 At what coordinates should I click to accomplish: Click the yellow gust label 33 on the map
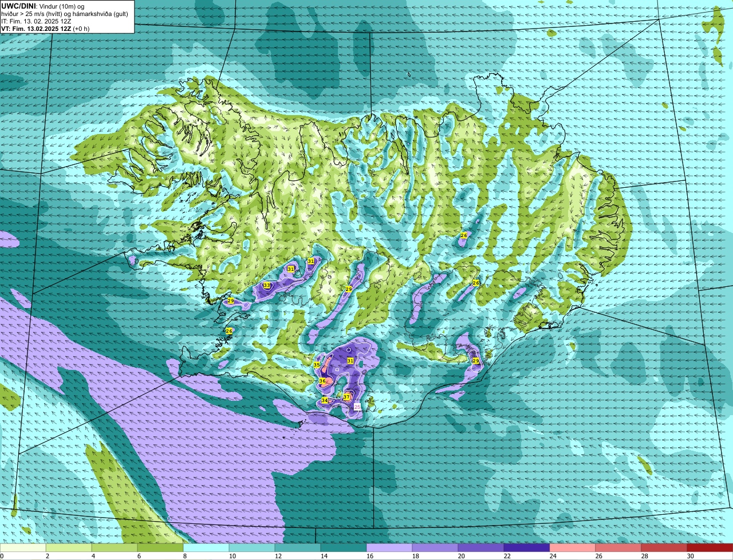pyautogui.click(x=267, y=285)
